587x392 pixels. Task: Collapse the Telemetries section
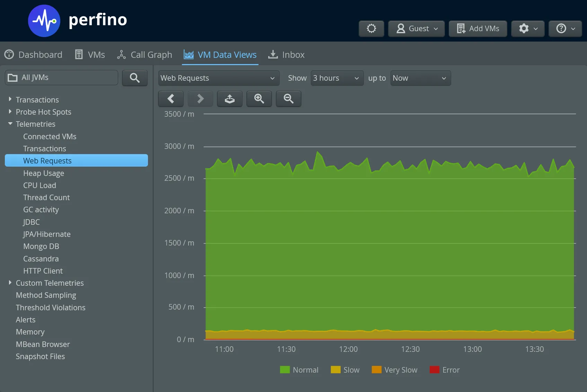click(x=10, y=124)
